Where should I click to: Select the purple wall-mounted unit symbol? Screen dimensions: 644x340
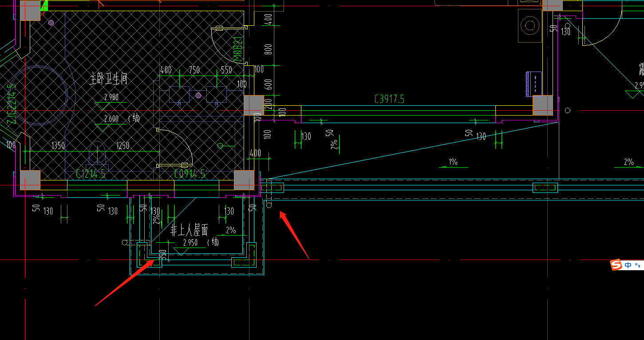click(533, 84)
